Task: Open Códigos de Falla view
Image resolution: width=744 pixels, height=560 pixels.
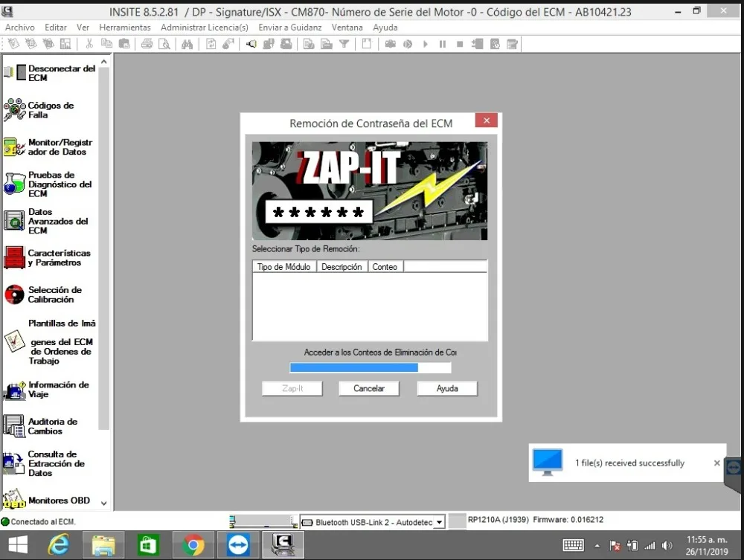Action: click(39, 110)
